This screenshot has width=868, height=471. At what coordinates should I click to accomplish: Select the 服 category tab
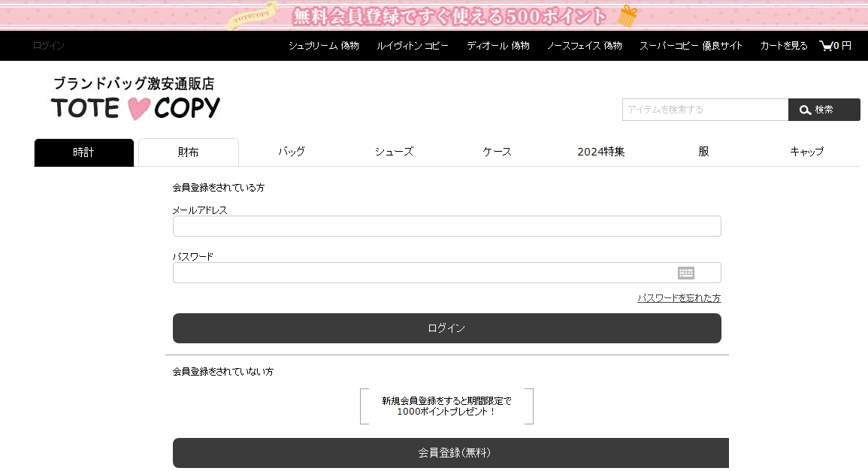coord(703,152)
